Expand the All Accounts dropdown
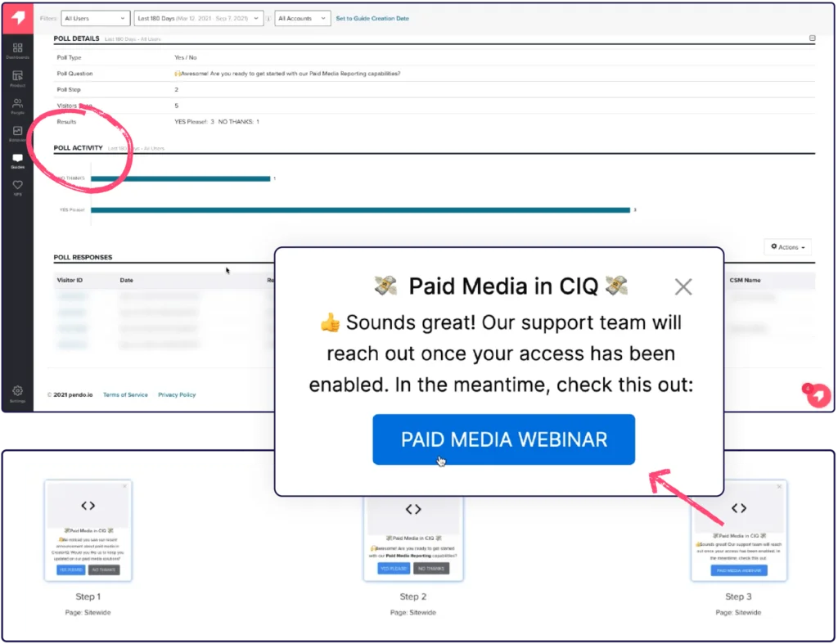The image size is (838, 644). point(302,18)
